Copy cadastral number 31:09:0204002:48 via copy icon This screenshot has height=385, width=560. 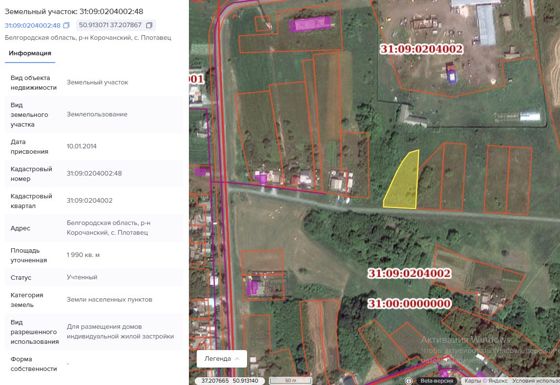pos(66,25)
